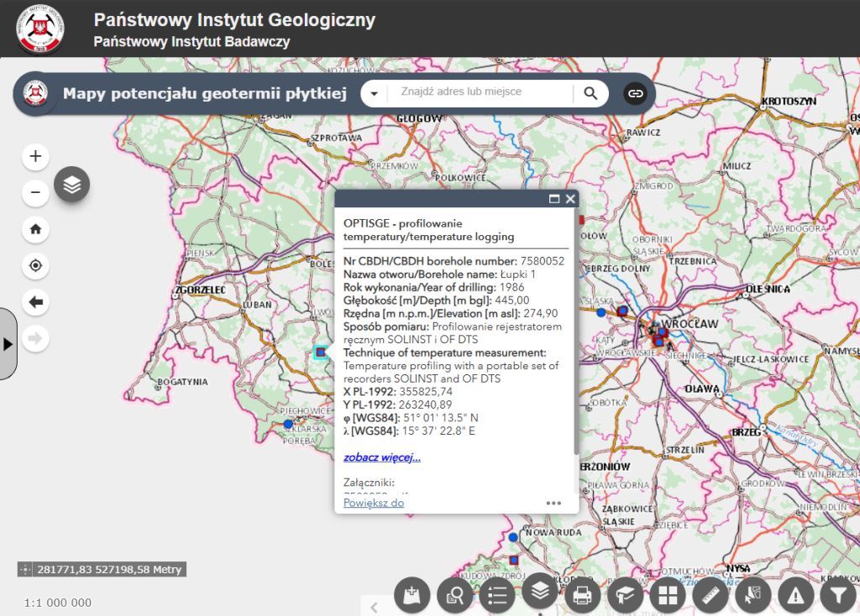The image size is (860, 616).
Task: Focus the 'Znajdź adres lub miejsce' field
Action: pyautogui.click(x=480, y=92)
